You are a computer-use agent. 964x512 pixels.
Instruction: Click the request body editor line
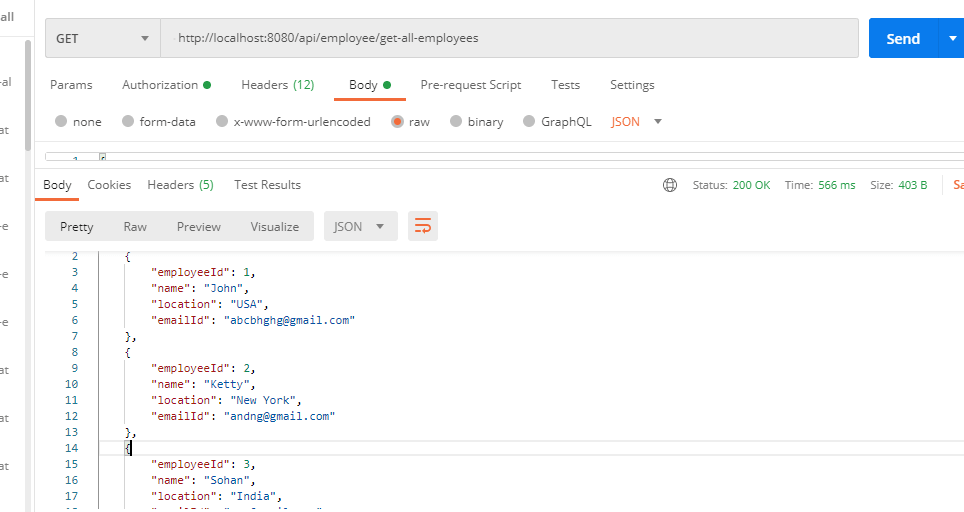click(504, 157)
